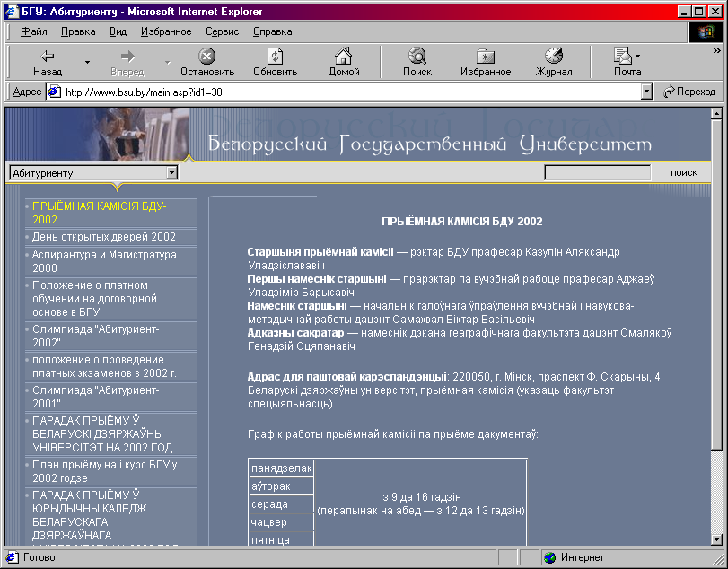Click the scrollbar up arrow
This screenshot has width=728, height=569.
pos(716,113)
